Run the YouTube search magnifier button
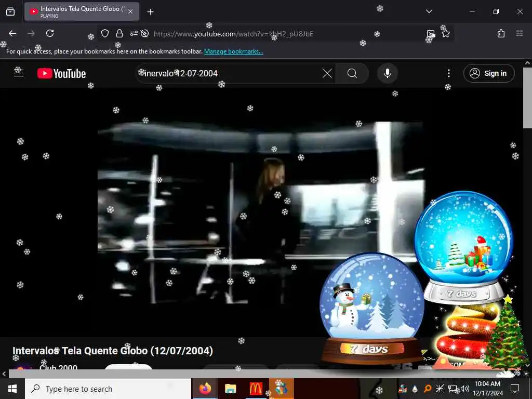 352,73
